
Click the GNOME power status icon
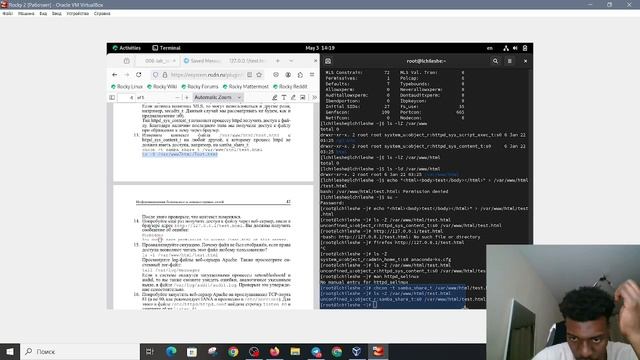[525, 48]
